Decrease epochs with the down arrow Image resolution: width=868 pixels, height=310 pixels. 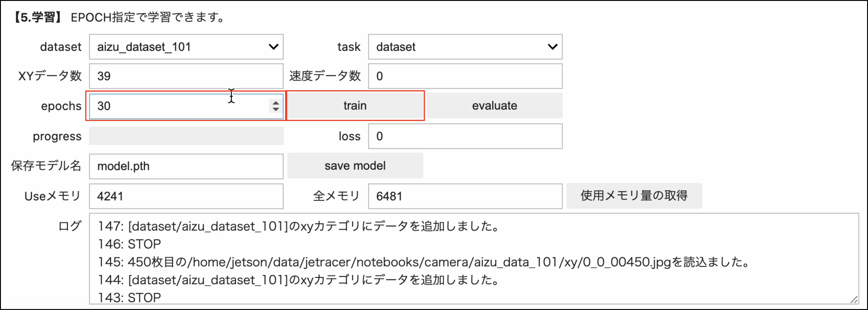pyautogui.click(x=276, y=109)
